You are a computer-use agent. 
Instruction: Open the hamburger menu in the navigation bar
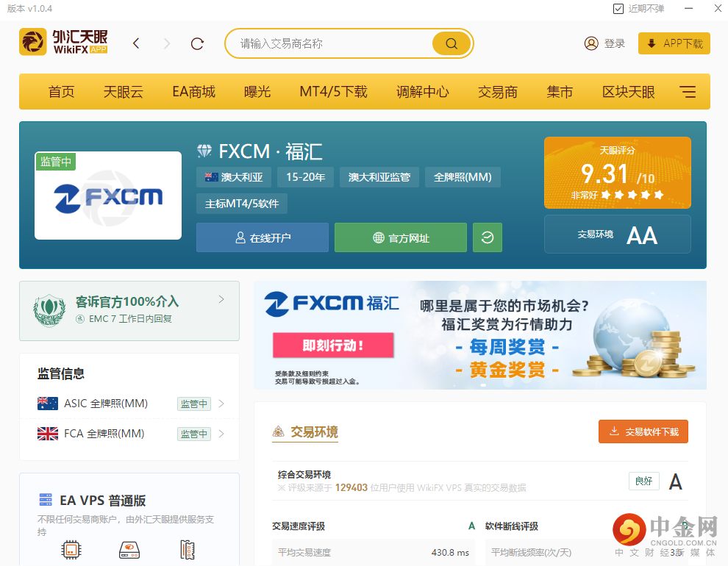(688, 91)
